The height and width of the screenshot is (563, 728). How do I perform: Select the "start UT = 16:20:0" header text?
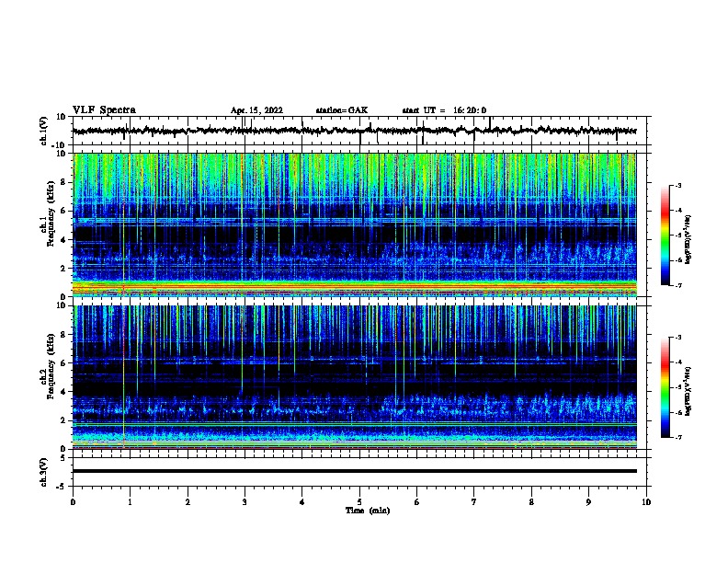444,110
